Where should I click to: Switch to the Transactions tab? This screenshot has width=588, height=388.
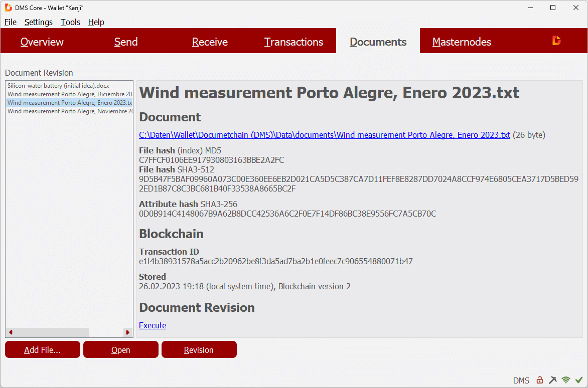293,42
